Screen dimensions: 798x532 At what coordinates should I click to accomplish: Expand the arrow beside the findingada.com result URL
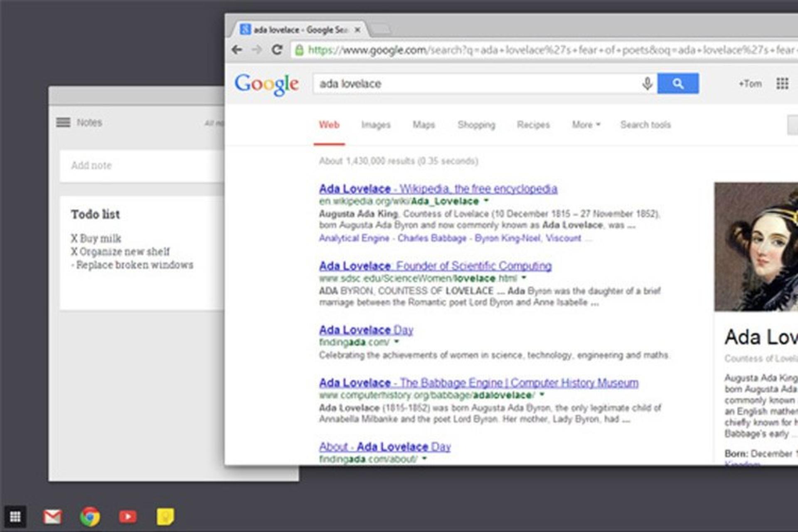pyautogui.click(x=396, y=342)
